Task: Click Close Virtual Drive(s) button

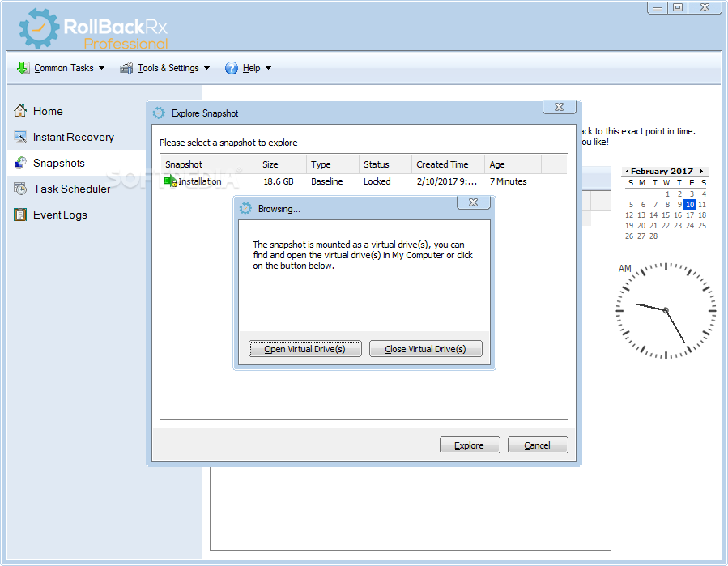Action: pyautogui.click(x=426, y=349)
